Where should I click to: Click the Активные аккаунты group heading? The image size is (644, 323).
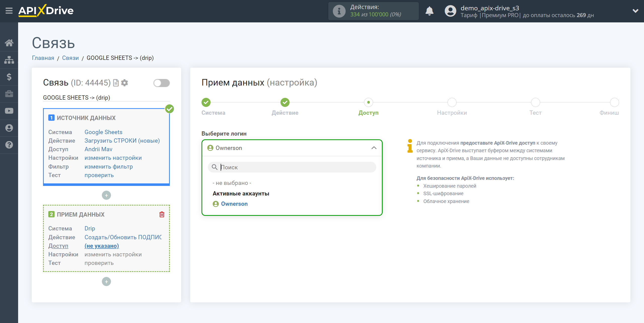(x=241, y=193)
